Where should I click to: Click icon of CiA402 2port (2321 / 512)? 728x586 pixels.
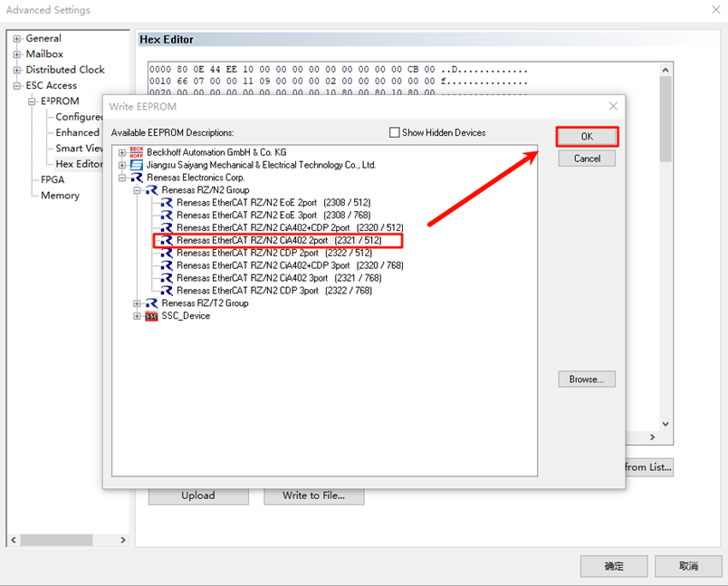click(x=167, y=240)
